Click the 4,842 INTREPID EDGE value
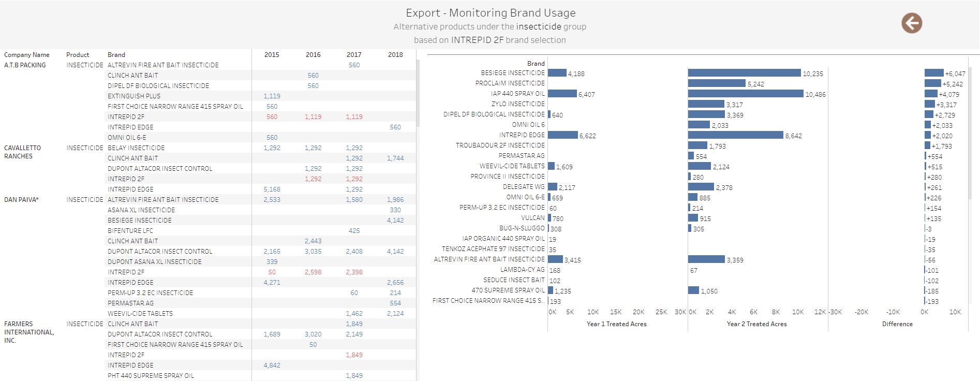 (x=272, y=365)
